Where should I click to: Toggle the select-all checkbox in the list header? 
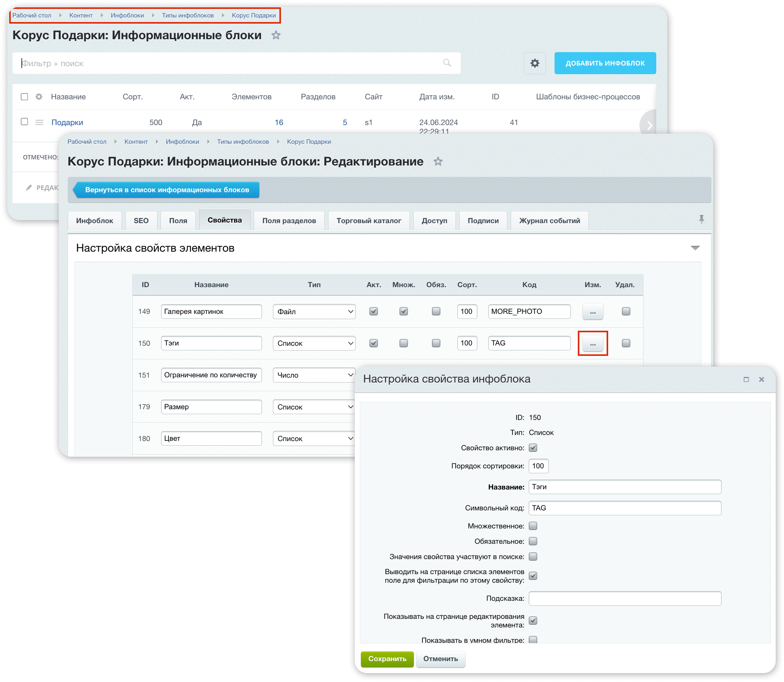24,97
